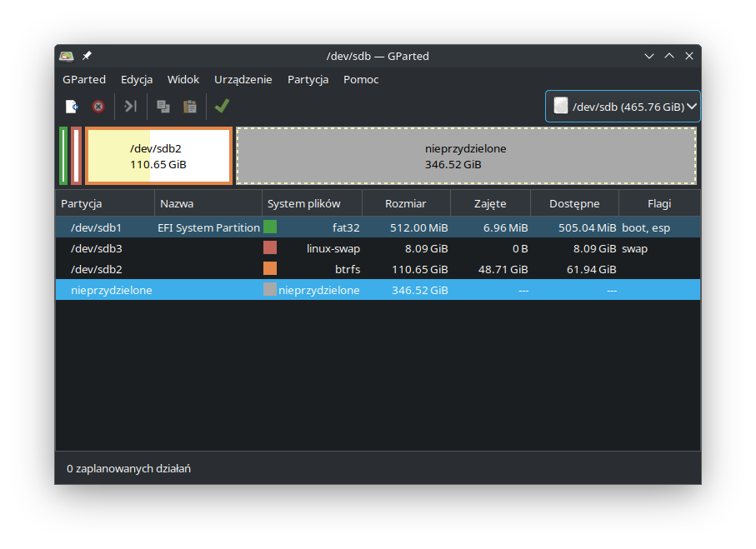Click the Partycja column header
This screenshot has width=756, height=549.
tap(105, 203)
